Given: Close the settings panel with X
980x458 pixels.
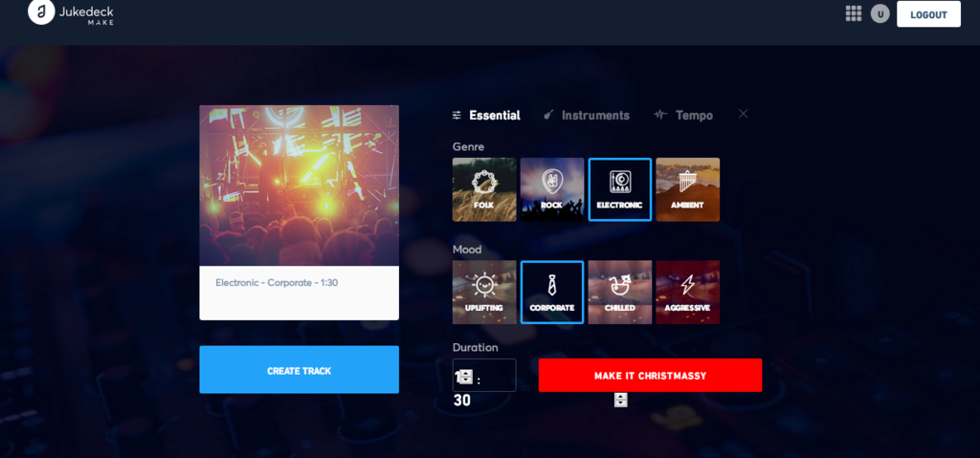Looking at the screenshot, I should coord(743,114).
